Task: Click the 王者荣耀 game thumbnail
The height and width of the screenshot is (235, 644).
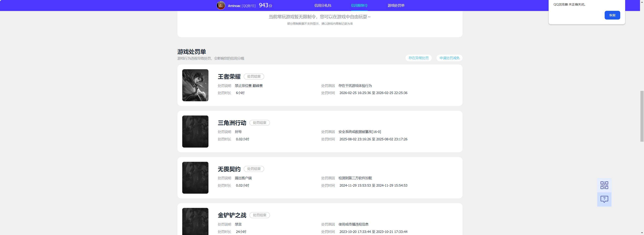Action: [x=195, y=85]
